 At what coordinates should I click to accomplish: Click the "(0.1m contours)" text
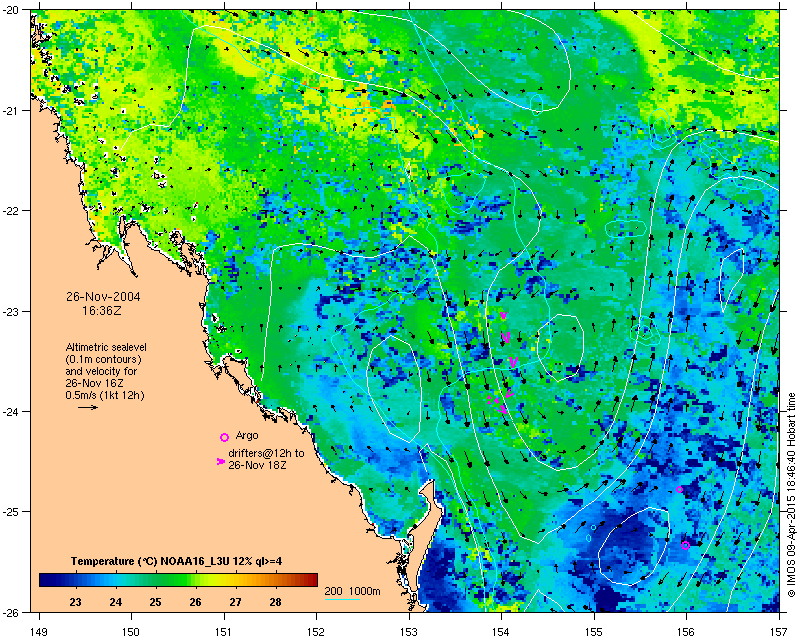tap(103, 359)
